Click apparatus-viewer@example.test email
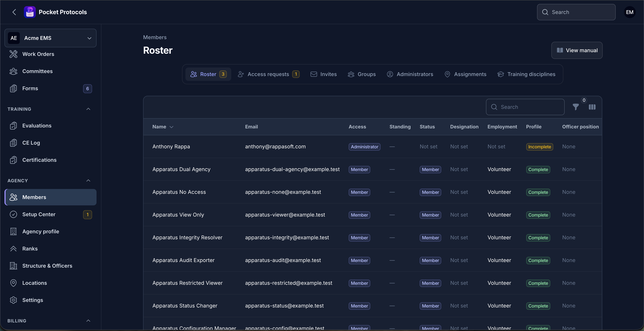The height and width of the screenshot is (331, 644). coord(285,215)
